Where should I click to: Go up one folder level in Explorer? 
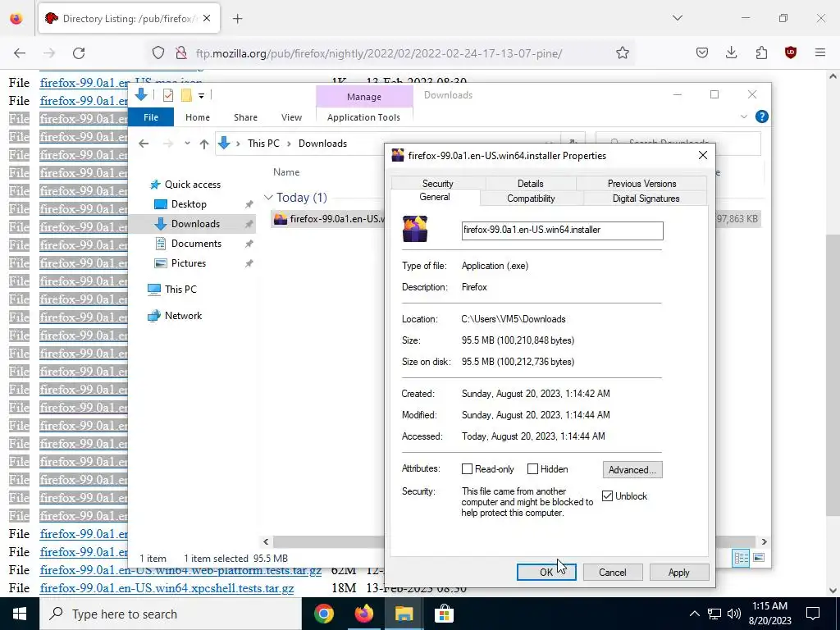pos(204,144)
